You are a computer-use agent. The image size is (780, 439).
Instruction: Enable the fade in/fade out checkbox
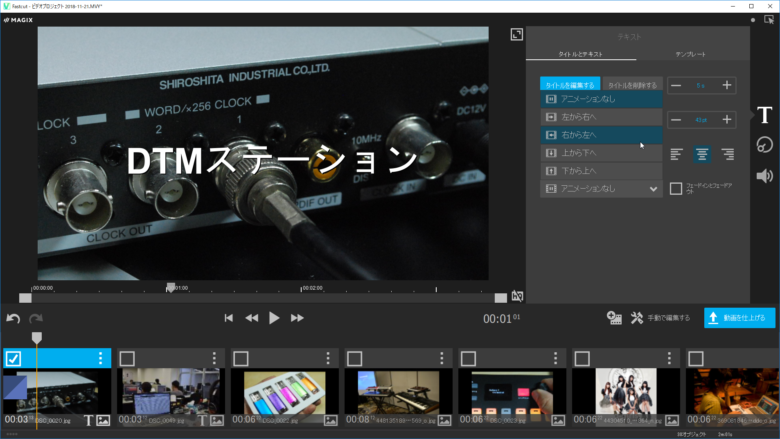[x=676, y=188]
